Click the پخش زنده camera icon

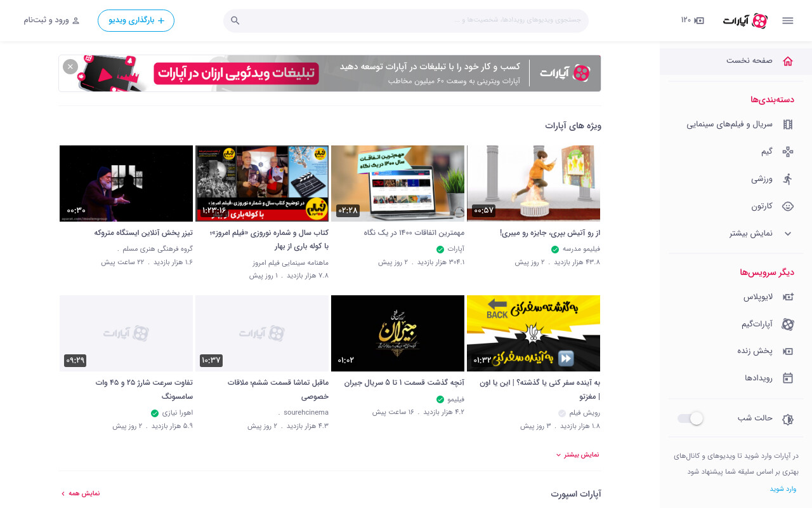(x=787, y=351)
